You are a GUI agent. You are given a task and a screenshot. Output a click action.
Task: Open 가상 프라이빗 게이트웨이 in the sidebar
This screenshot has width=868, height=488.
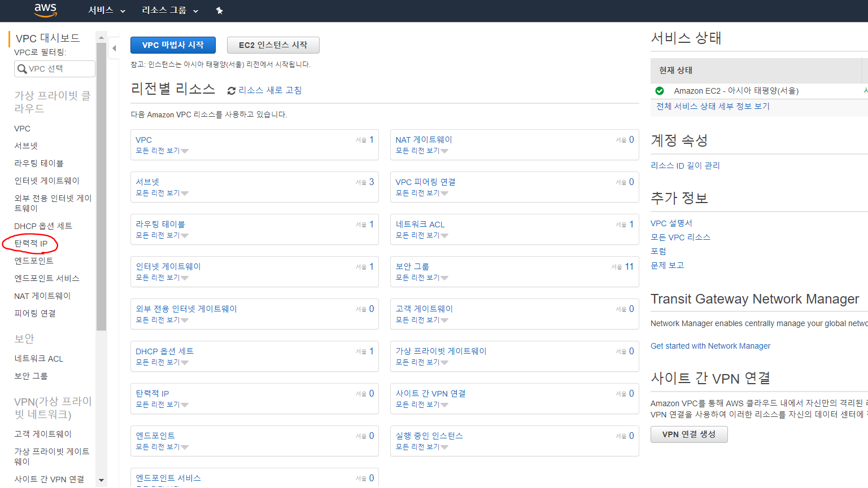[51, 456]
